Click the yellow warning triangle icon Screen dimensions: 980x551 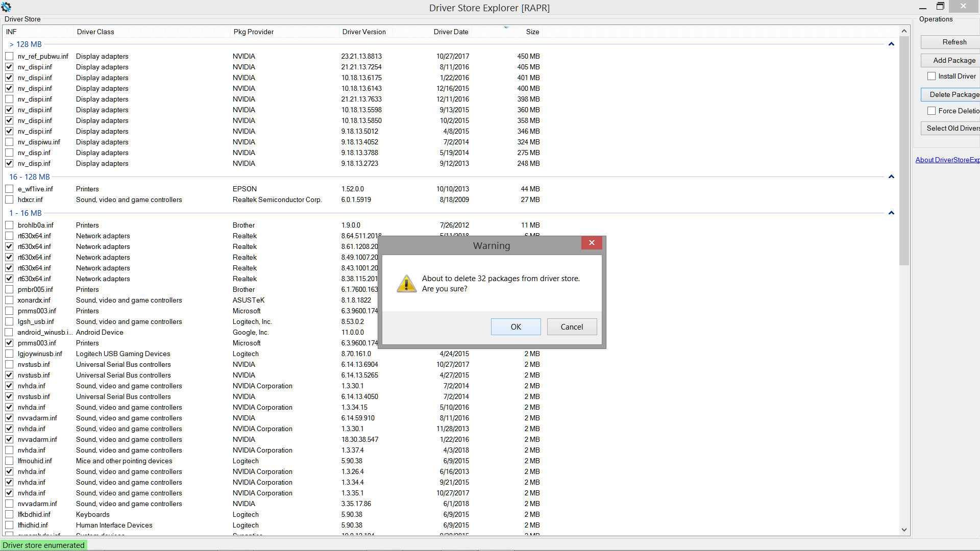406,284
